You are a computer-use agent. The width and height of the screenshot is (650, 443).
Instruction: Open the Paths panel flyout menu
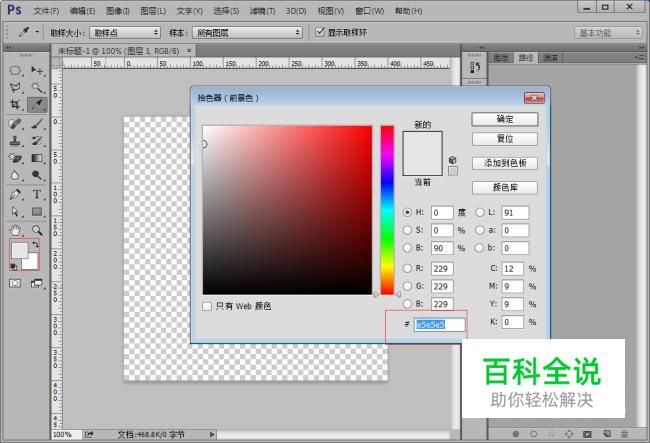click(x=640, y=58)
